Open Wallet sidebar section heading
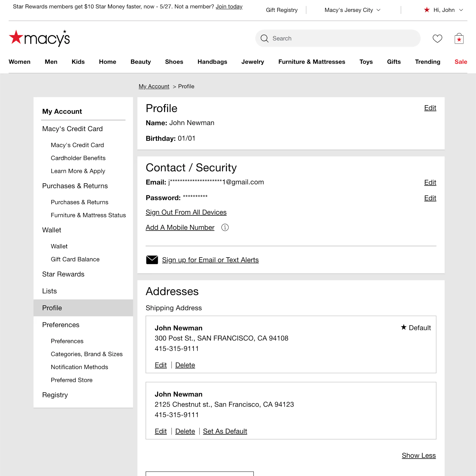Image resolution: width=476 pixels, height=476 pixels. 52,230
